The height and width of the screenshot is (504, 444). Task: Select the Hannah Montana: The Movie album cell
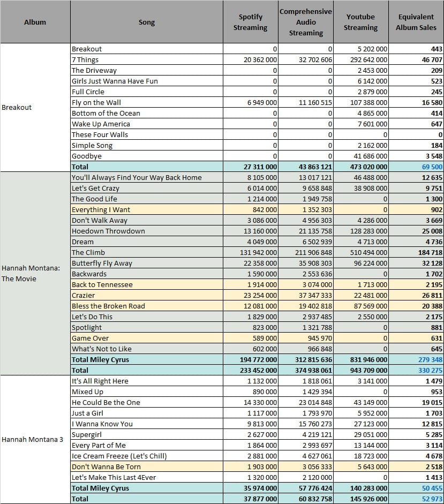tap(35, 273)
